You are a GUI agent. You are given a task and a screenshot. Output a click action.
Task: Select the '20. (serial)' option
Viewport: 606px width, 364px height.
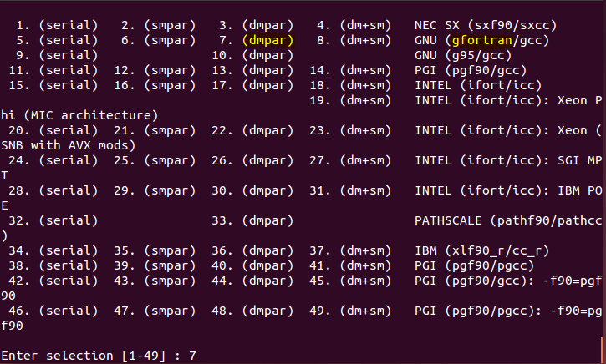tap(53, 130)
